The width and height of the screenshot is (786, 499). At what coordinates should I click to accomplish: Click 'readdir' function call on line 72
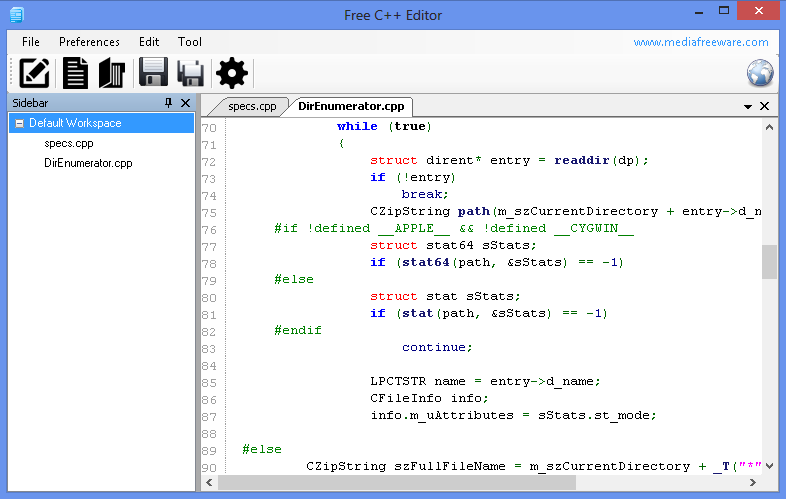click(x=581, y=160)
